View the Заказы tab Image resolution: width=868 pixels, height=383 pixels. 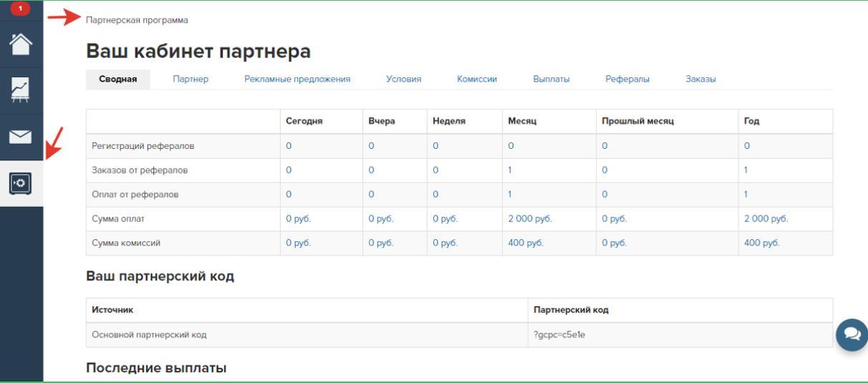click(x=701, y=79)
